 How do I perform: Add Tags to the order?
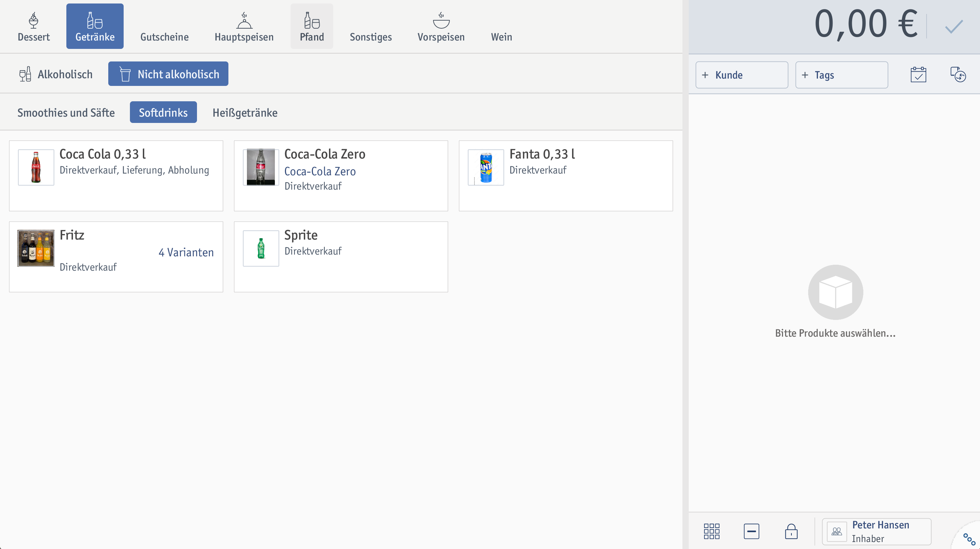[x=842, y=75]
